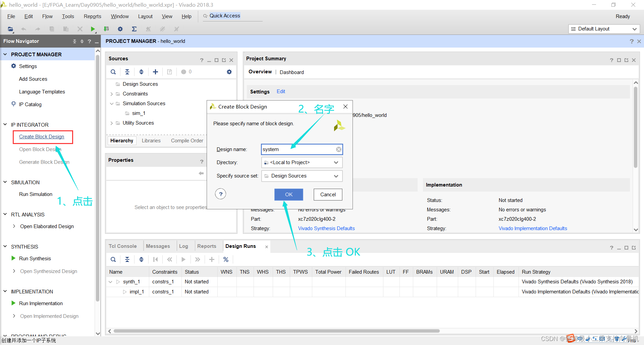Expand all rows in Design Runs

(x=141, y=259)
